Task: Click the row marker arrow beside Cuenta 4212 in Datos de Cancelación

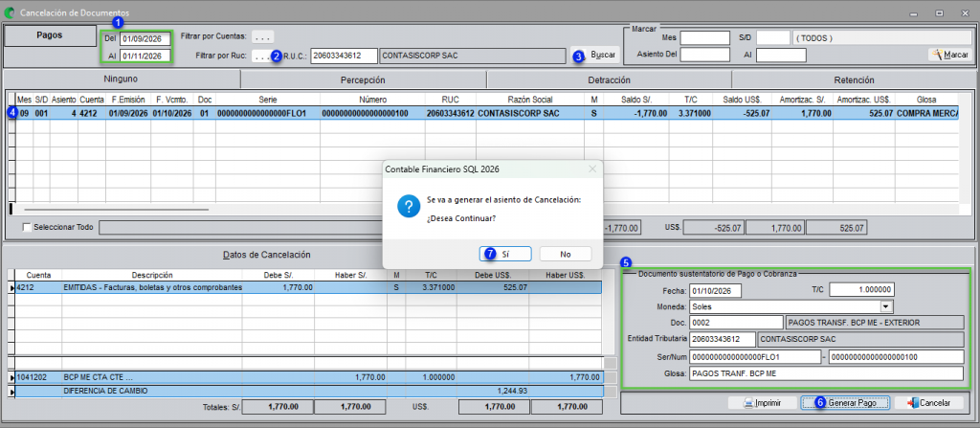Action: pyautogui.click(x=11, y=287)
